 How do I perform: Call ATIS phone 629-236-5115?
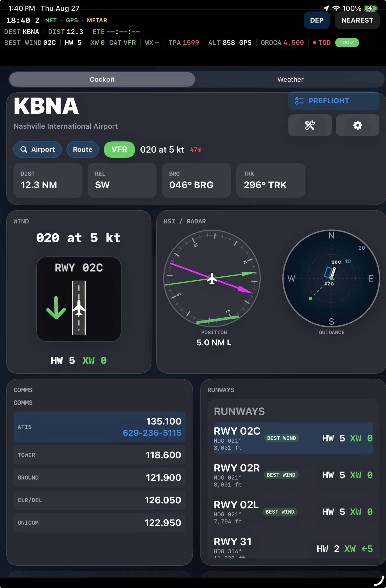point(152,433)
